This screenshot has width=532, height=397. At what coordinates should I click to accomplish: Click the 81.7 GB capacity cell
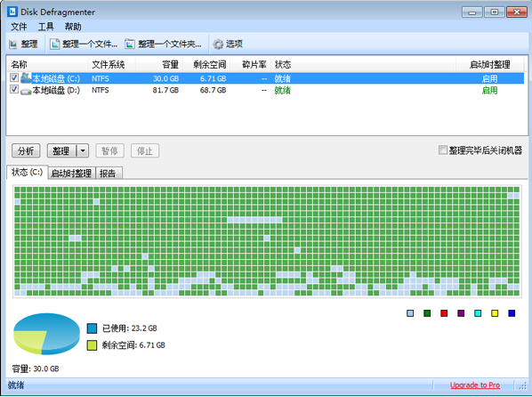(x=165, y=90)
